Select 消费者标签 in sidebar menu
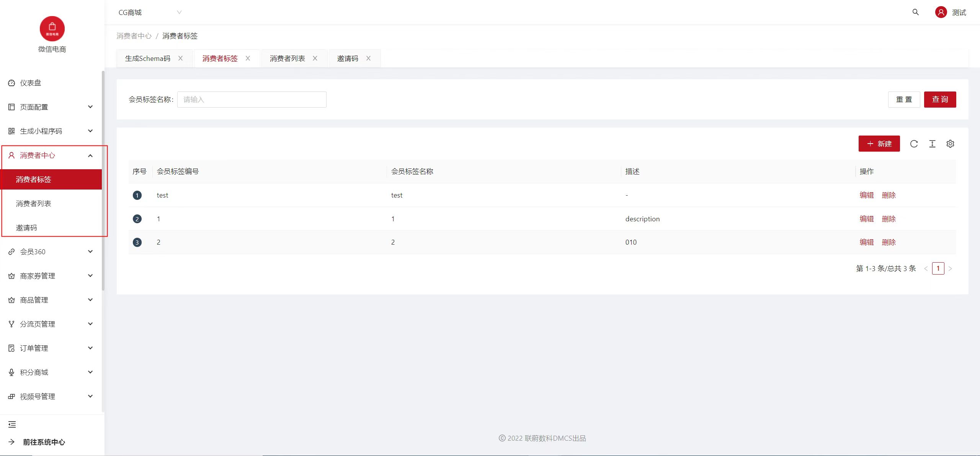The height and width of the screenshot is (456, 980). click(51, 179)
